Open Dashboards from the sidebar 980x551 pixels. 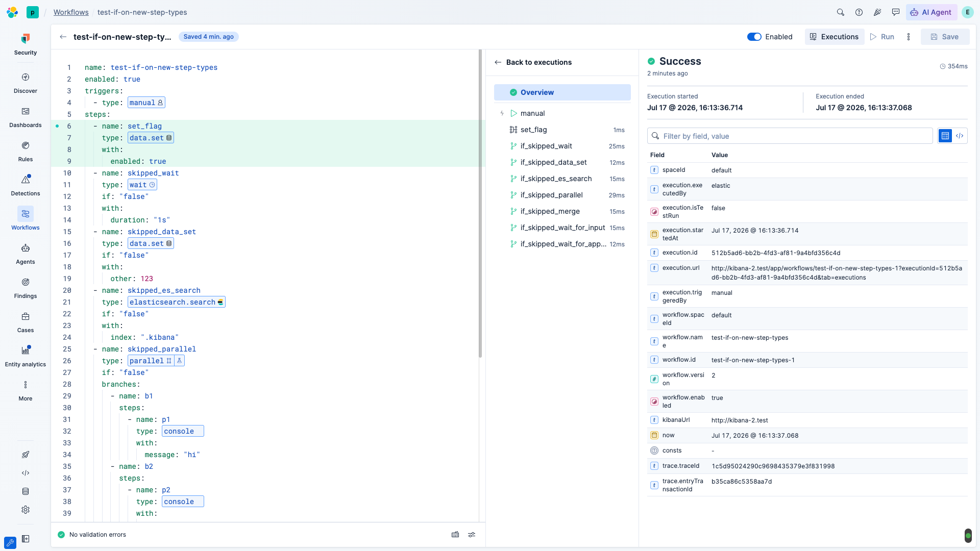click(26, 117)
